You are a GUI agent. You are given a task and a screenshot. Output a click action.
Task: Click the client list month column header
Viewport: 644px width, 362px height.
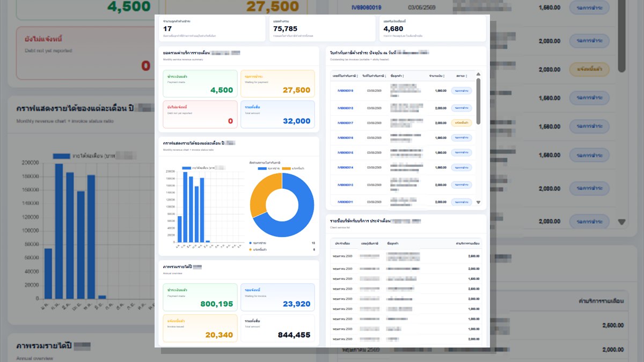click(x=342, y=243)
